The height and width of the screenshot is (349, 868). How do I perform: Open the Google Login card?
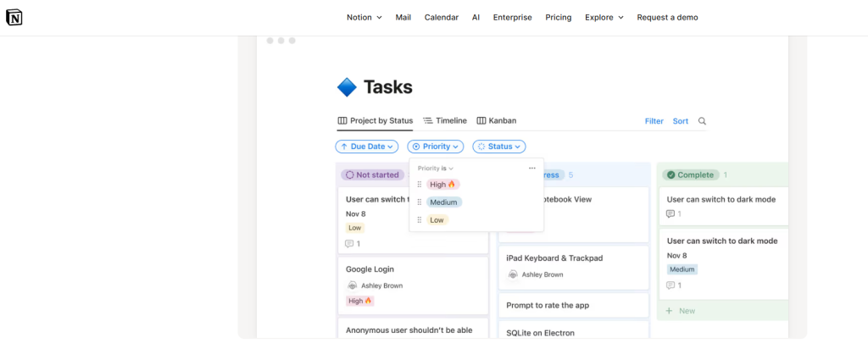(x=413, y=286)
